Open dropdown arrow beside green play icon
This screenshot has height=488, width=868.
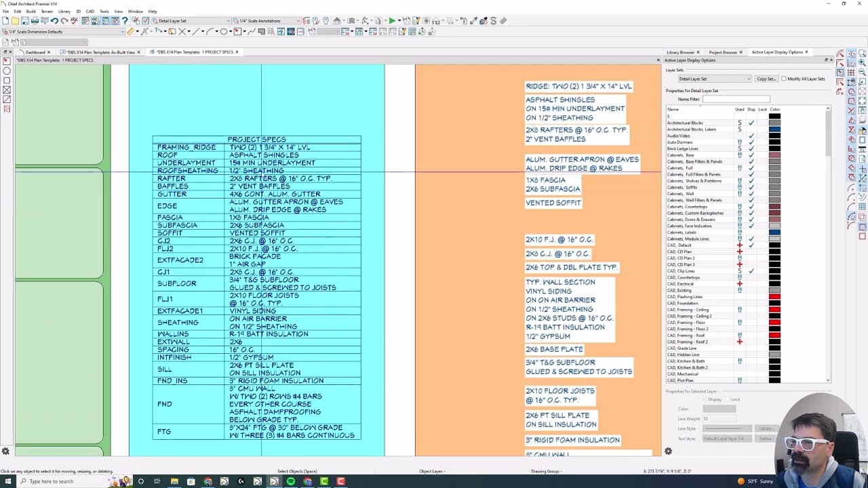click(400, 21)
